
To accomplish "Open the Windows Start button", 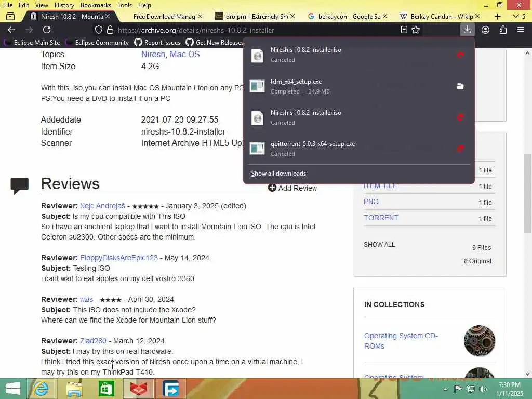I will point(13,389).
